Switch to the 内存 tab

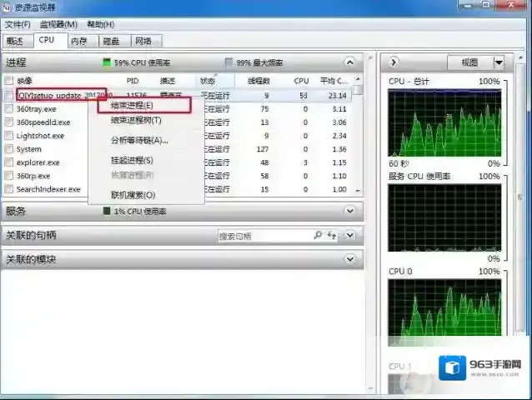pos(78,41)
